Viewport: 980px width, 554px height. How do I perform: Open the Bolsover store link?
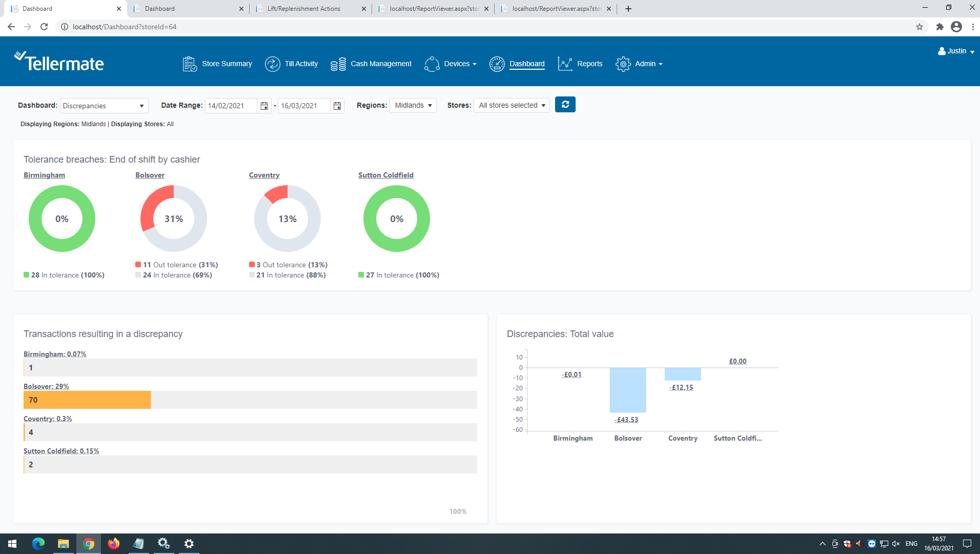pyautogui.click(x=150, y=175)
